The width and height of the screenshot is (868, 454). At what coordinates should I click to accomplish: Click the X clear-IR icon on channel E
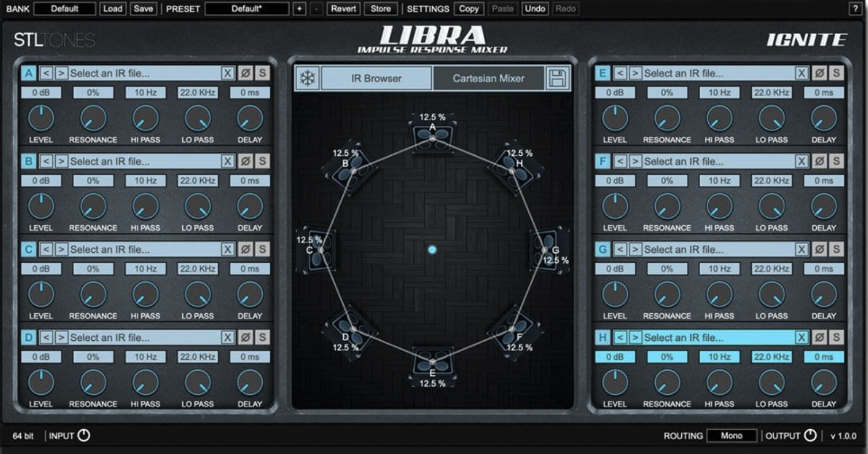click(802, 73)
